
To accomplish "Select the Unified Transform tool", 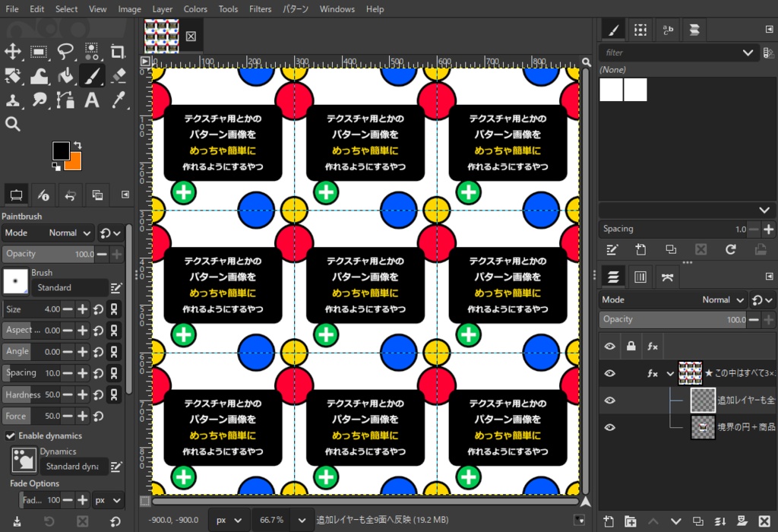I will 13,76.
